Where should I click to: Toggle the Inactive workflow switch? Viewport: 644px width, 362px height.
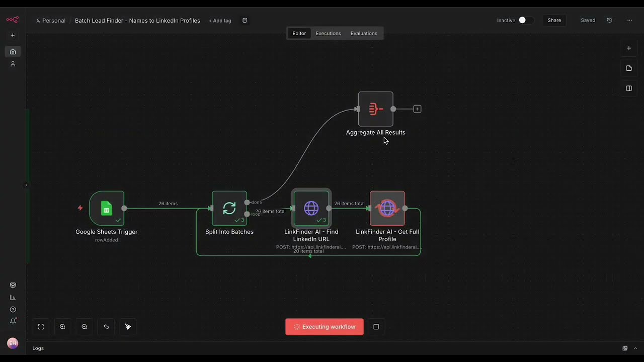(525, 20)
